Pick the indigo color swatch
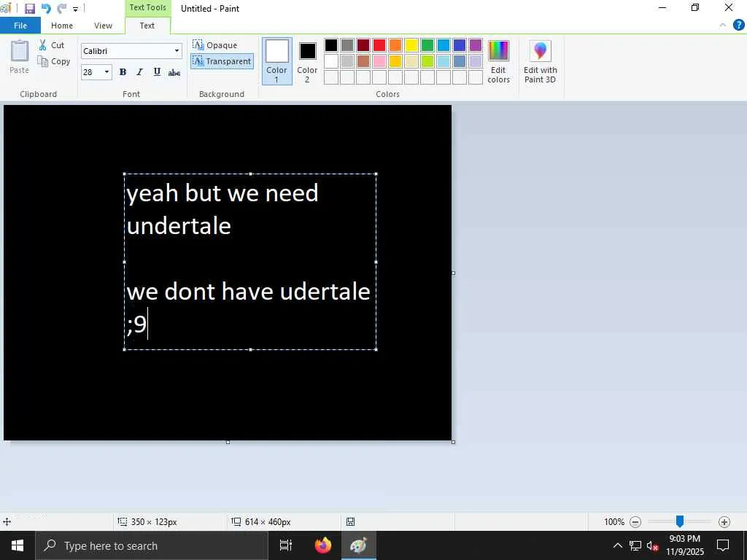 [x=460, y=45]
